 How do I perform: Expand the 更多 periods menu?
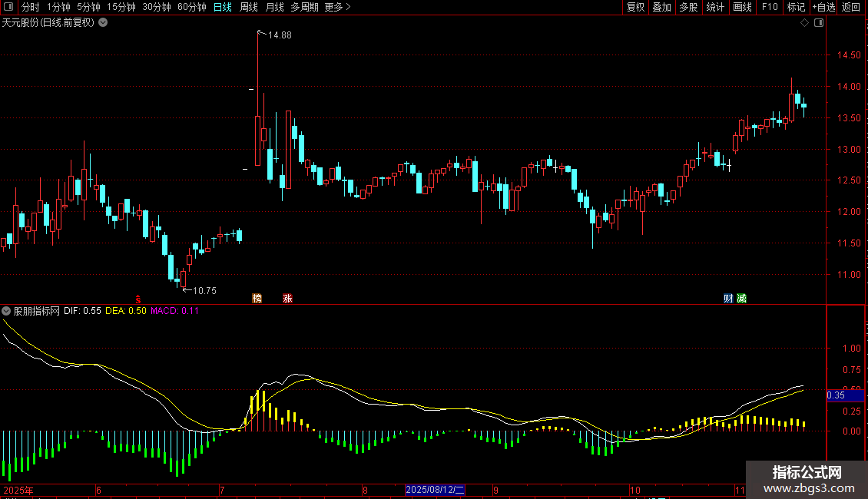[338, 7]
